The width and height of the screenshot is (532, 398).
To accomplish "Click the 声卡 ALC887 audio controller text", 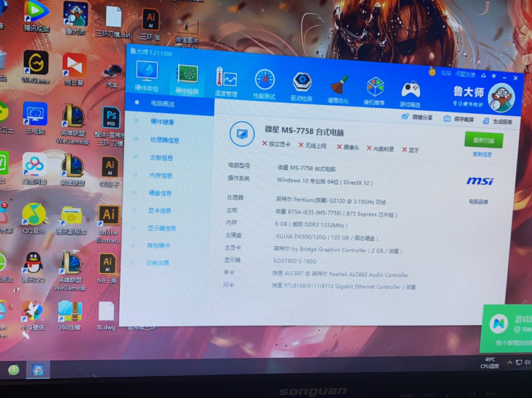I will pyautogui.click(x=341, y=274).
